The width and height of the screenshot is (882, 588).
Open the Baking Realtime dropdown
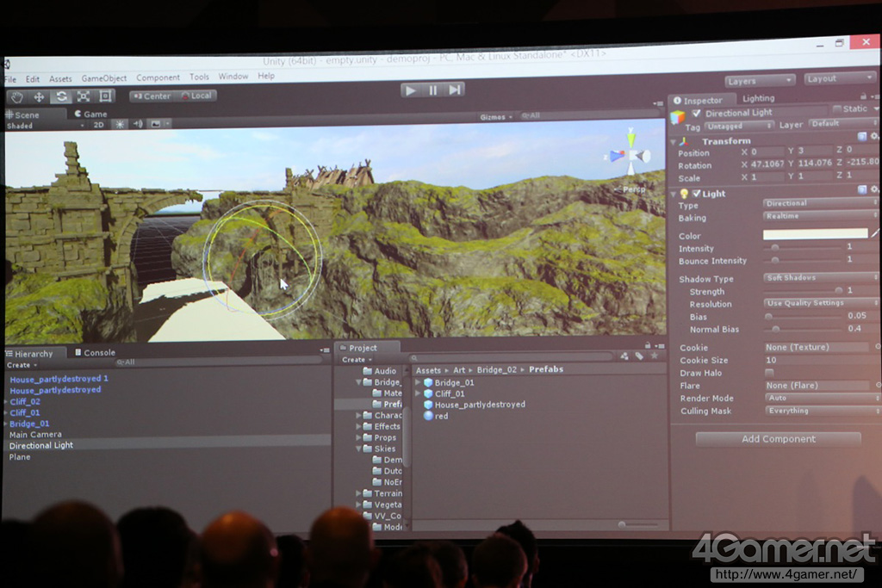tap(820, 216)
